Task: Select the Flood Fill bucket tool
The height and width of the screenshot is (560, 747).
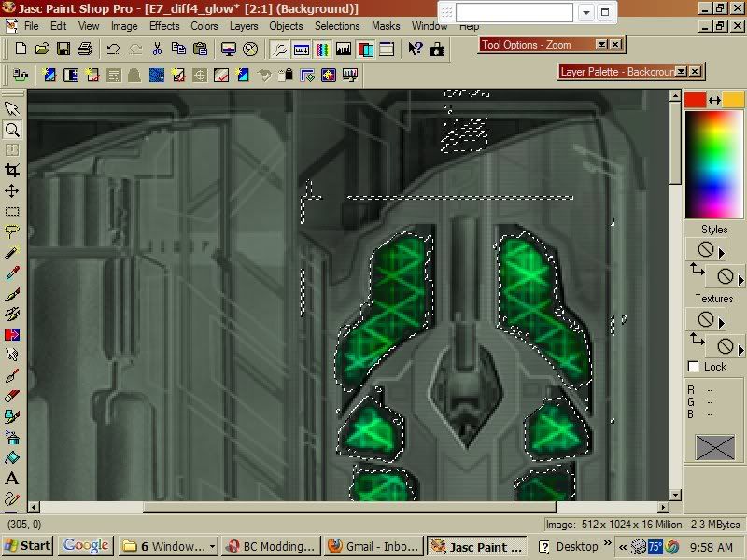Action: coord(12,457)
